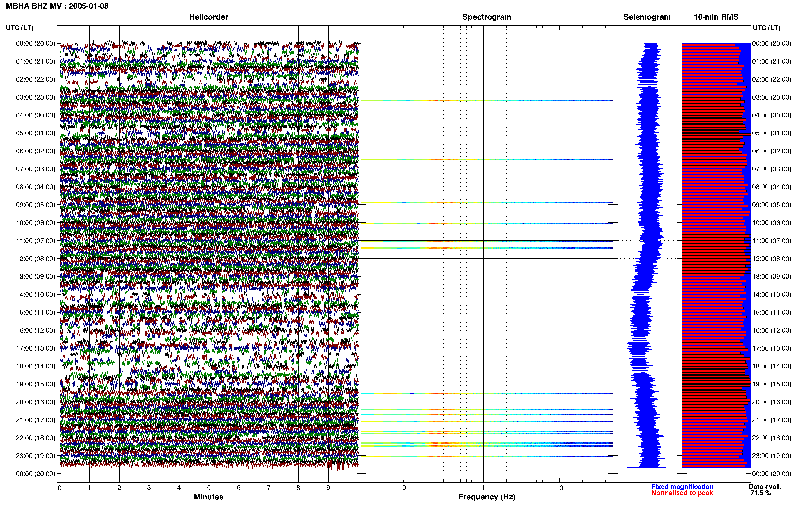Click frequency tick label '1' on spectrogram axis

pos(483,487)
